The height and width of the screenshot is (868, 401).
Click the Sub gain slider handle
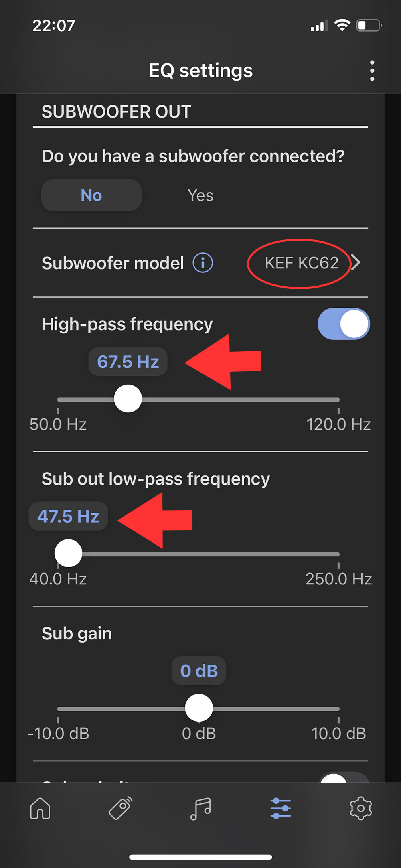pyautogui.click(x=199, y=708)
